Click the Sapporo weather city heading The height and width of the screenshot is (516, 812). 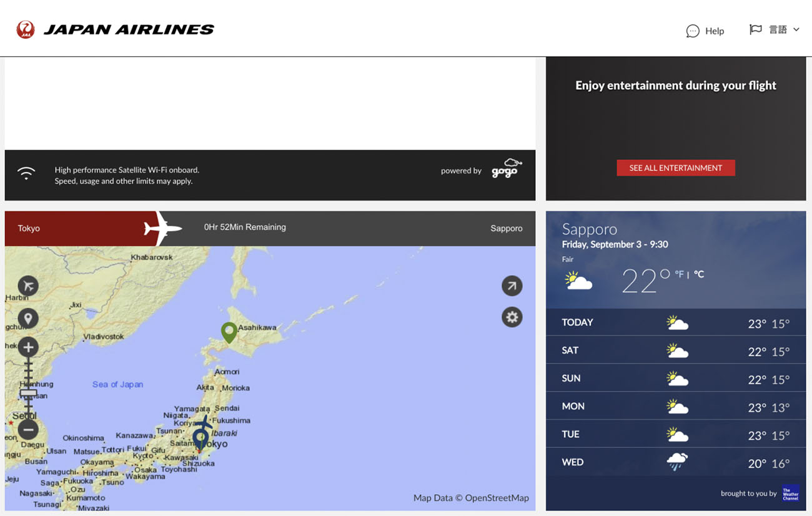click(x=590, y=229)
